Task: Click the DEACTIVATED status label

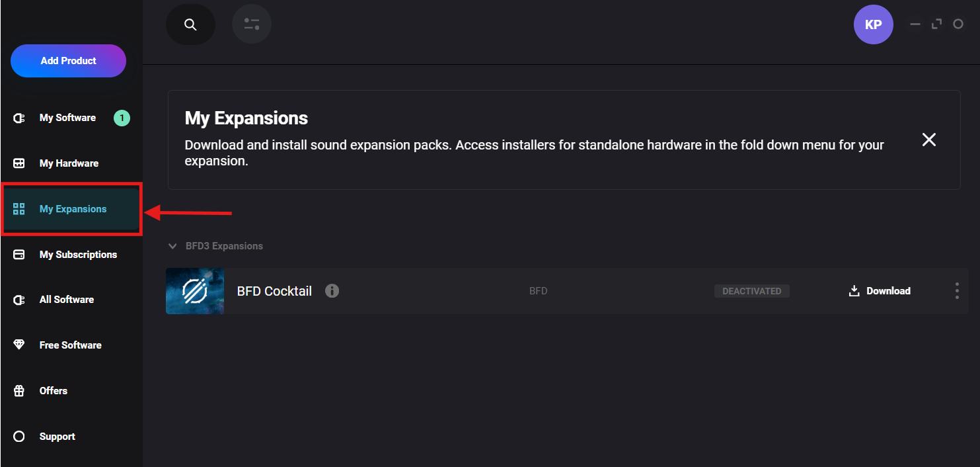Action: click(x=752, y=291)
